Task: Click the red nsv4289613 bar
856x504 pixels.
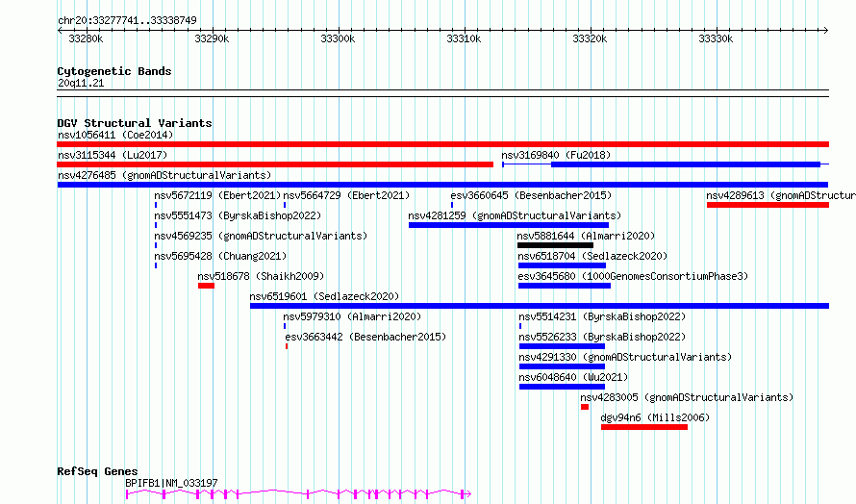Action: (x=768, y=205)
